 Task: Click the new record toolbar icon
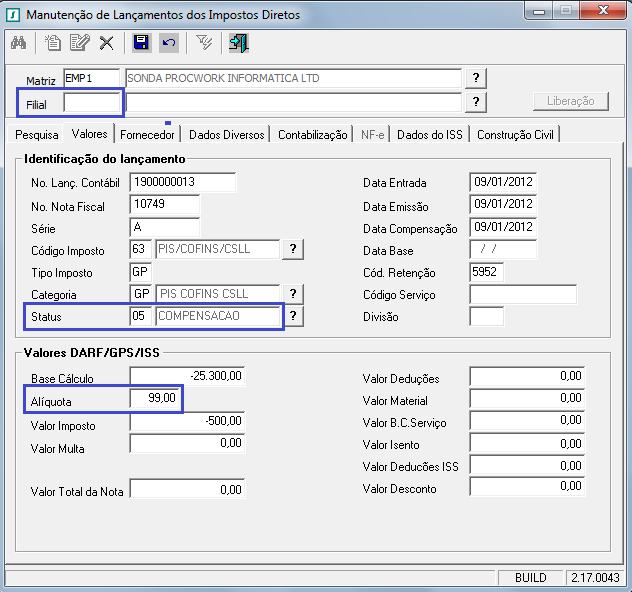(54, 43)
